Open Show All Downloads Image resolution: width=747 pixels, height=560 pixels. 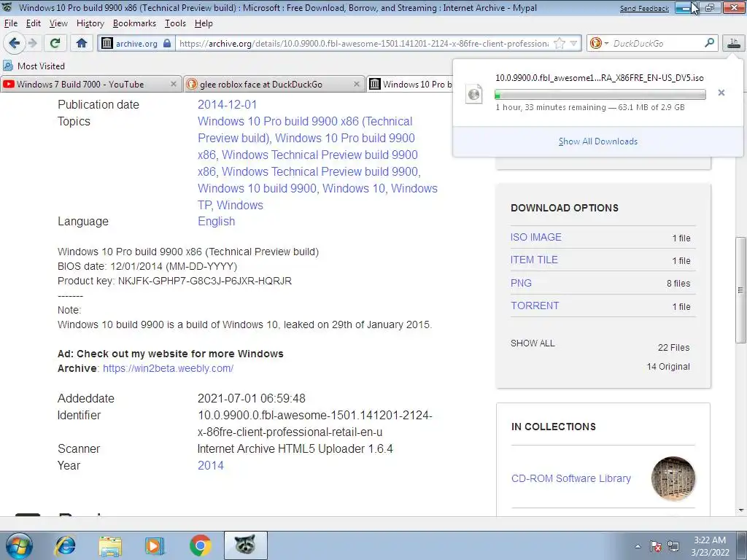point(598,141)
